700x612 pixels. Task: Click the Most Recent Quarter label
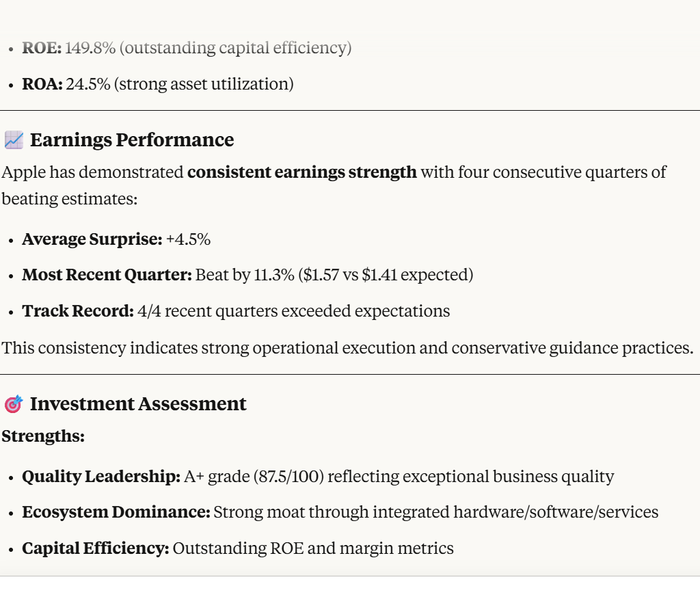click(x=107, y=275)
